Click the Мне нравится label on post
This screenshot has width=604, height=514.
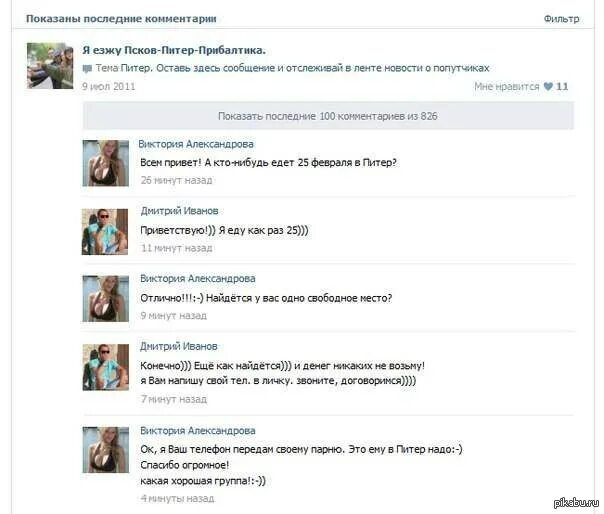tap(507, 86)
